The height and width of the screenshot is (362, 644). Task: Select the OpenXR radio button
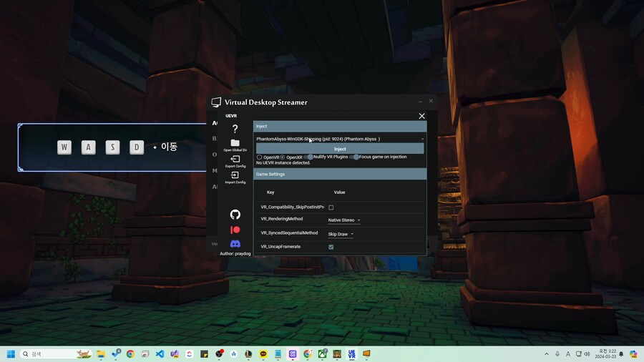[283, 157]
